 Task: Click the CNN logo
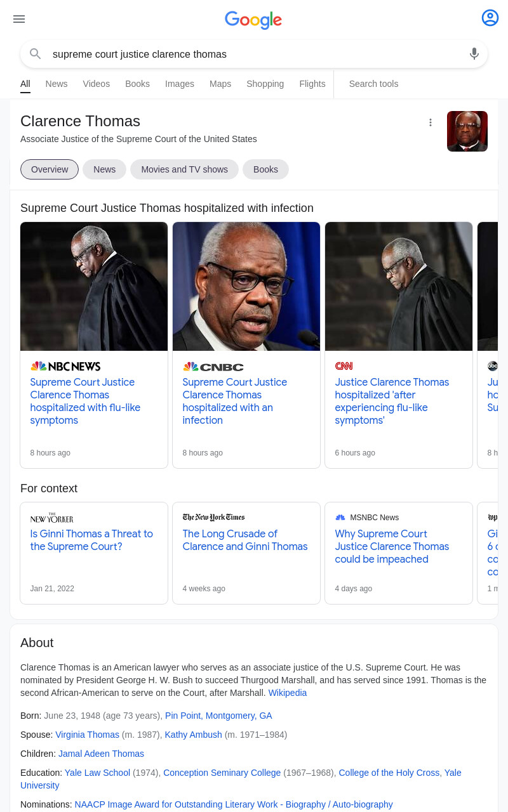(x=344, y=366)
